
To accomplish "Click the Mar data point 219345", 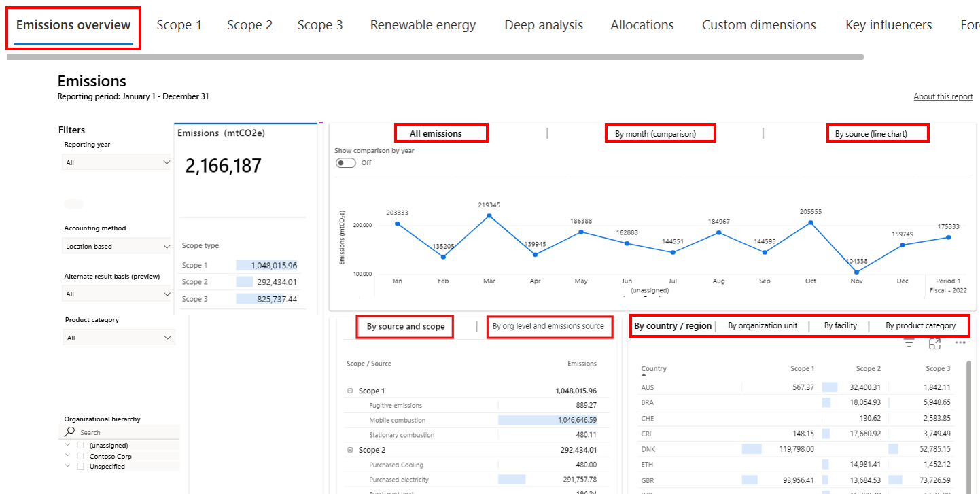I will pyautogui.click(x=489, y=216).
